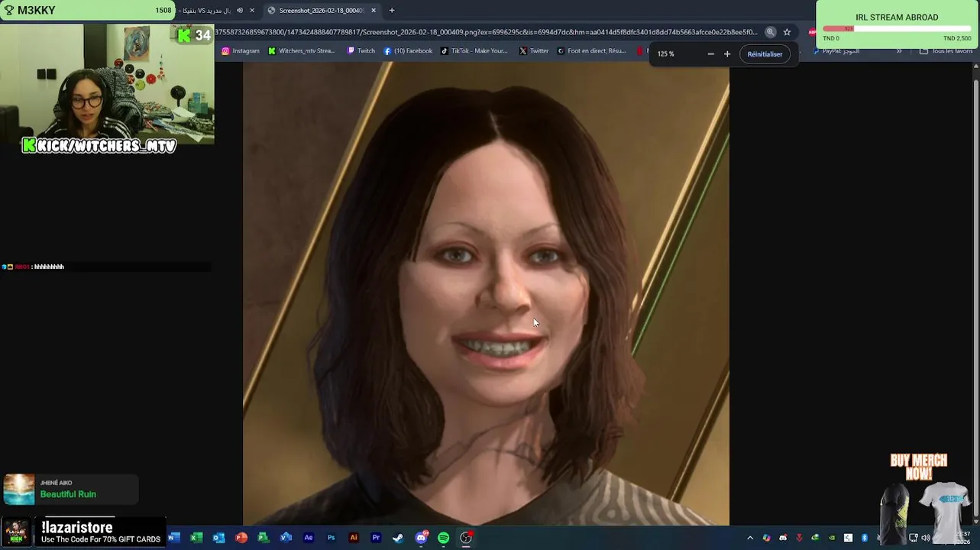The image size is (980, 550).
Task: Click the BUY MERCH NOW overlay
Action: tap(918, 467)
